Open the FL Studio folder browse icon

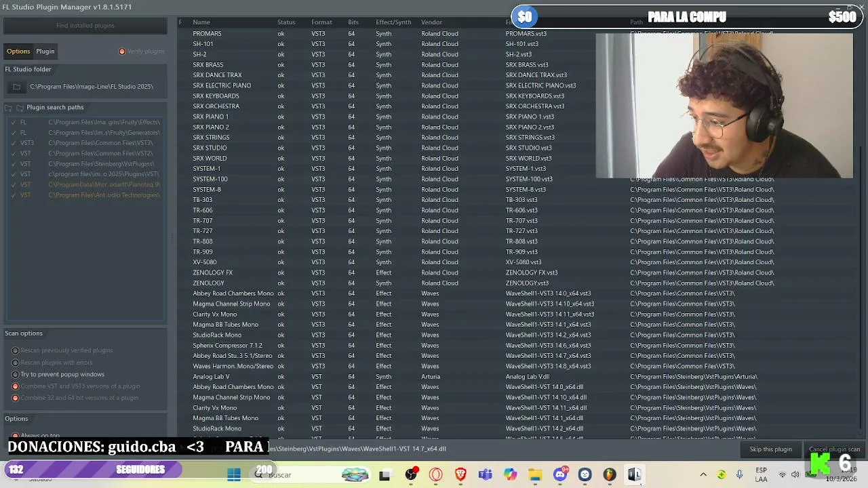point(16,87)
